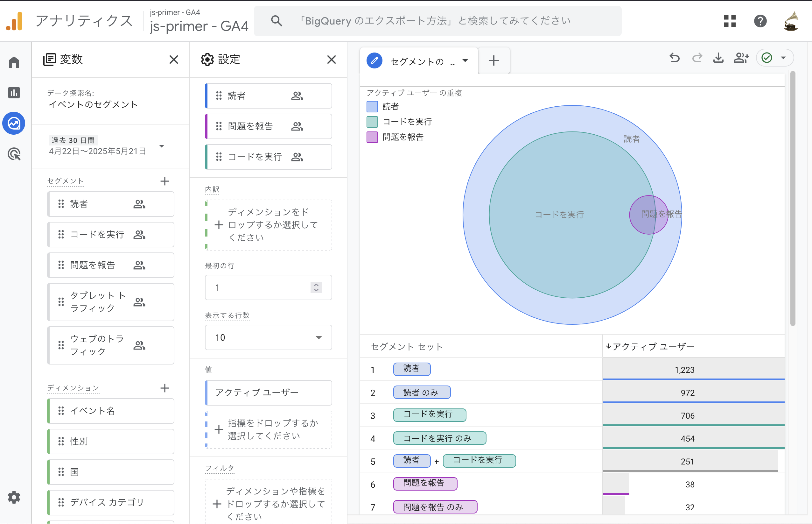The width and height of the screenshot is (812, 524).
Task: Add a new tab with plus button
Action: pos(494,61)
